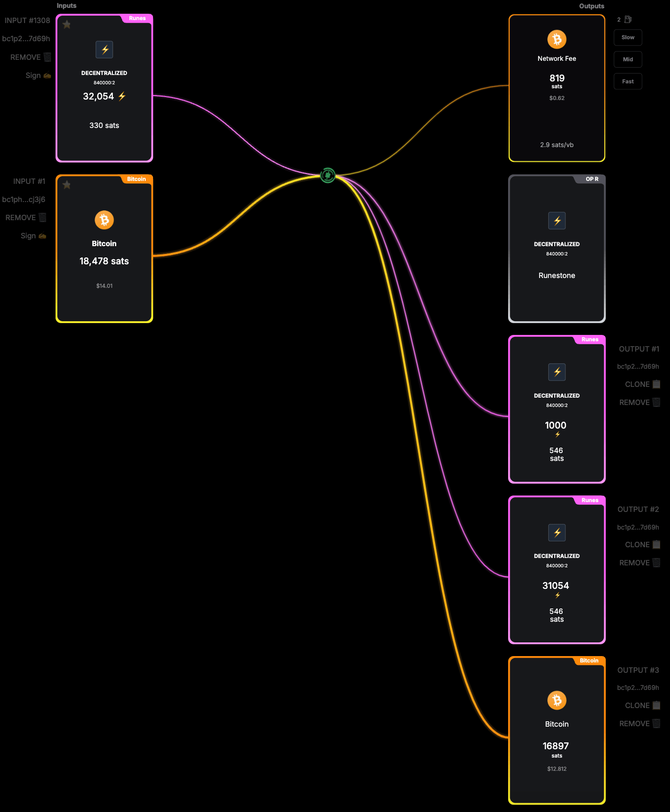Click the lightning icon on the Runestone card
The width and height of the screenshot is (670, 812).
pos(557,221)
